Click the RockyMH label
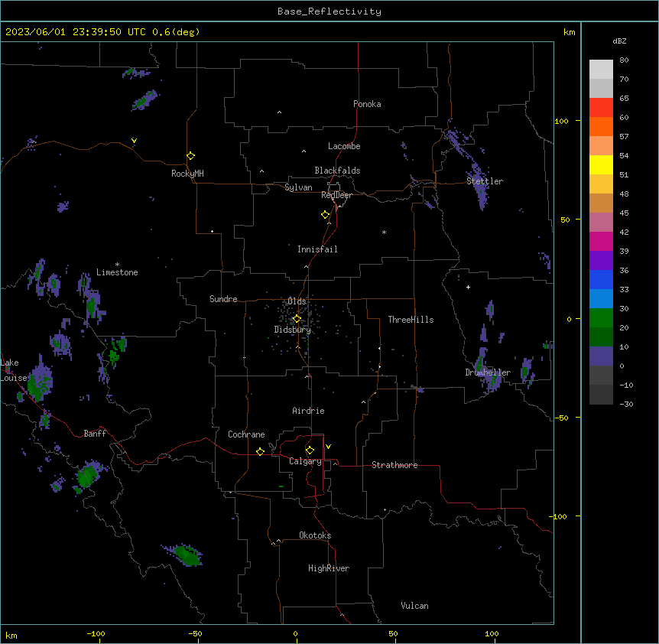This screenshot has height=644, width=659. click(187, 174)
